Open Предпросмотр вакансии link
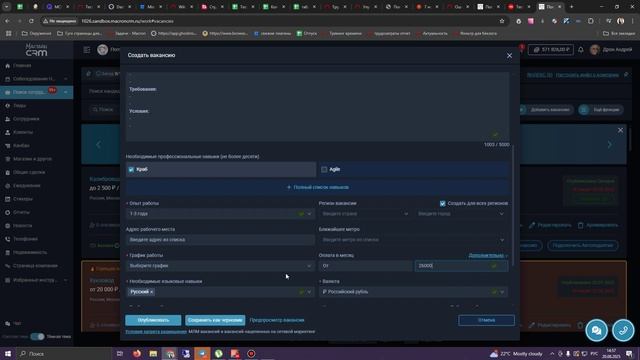The height and width of the screenshot is (360, 640). 277,320
